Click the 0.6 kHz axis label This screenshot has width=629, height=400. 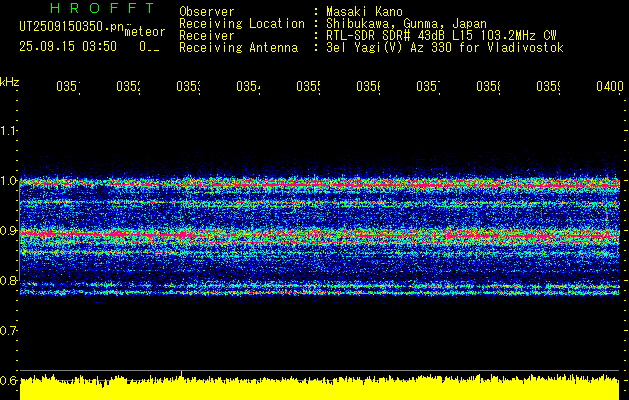pyautogui.click(x=8, y=380)
